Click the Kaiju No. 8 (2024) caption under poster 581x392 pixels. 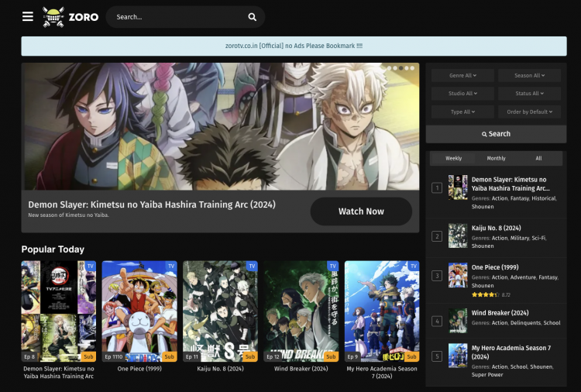[220, 369]
